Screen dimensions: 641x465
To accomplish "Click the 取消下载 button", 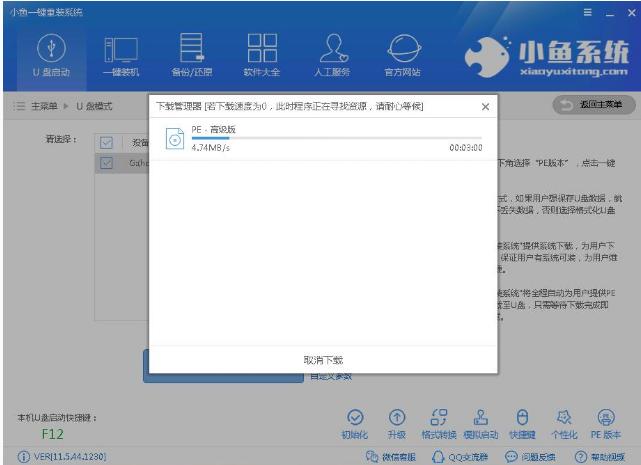I will click(x=323, y=359).
